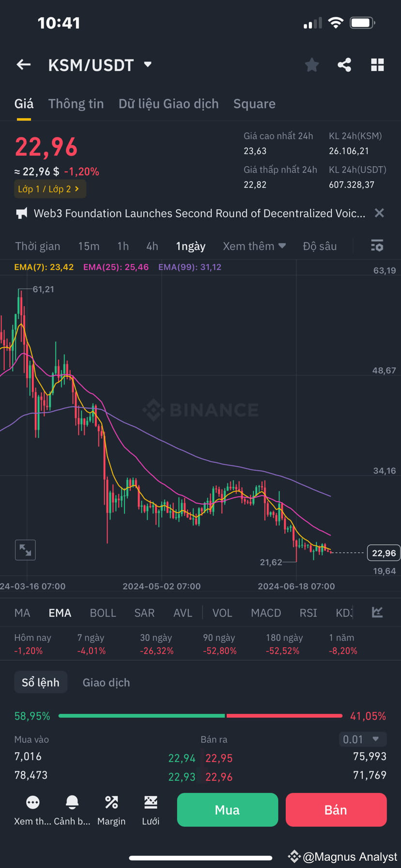Image resolution: width=401 pixels, height=868 pixels.
Task: Tap the EMA(99): 31,12 label
Action: click(x=190, y=267)
